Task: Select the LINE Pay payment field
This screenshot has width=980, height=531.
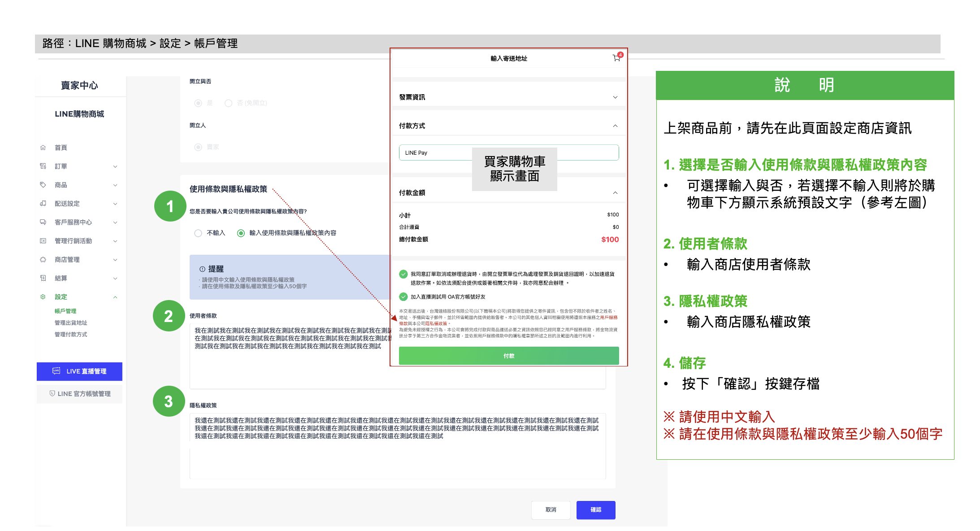Action: coord(509,152)
